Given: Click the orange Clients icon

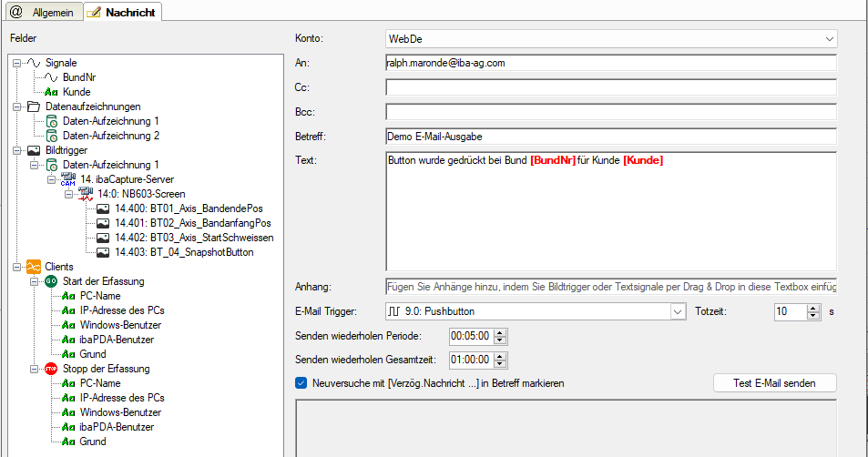Looking at the screenshot, I should click(x=34, y=267).
